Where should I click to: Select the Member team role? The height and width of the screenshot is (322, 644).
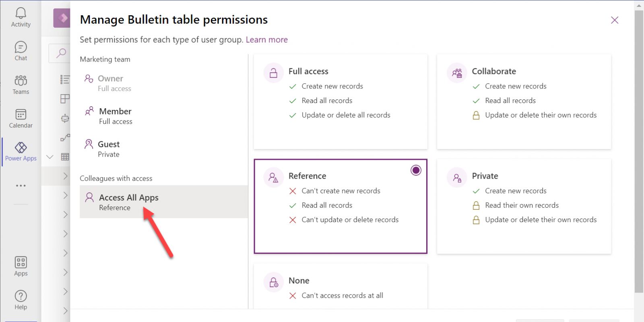click(115, 116)
